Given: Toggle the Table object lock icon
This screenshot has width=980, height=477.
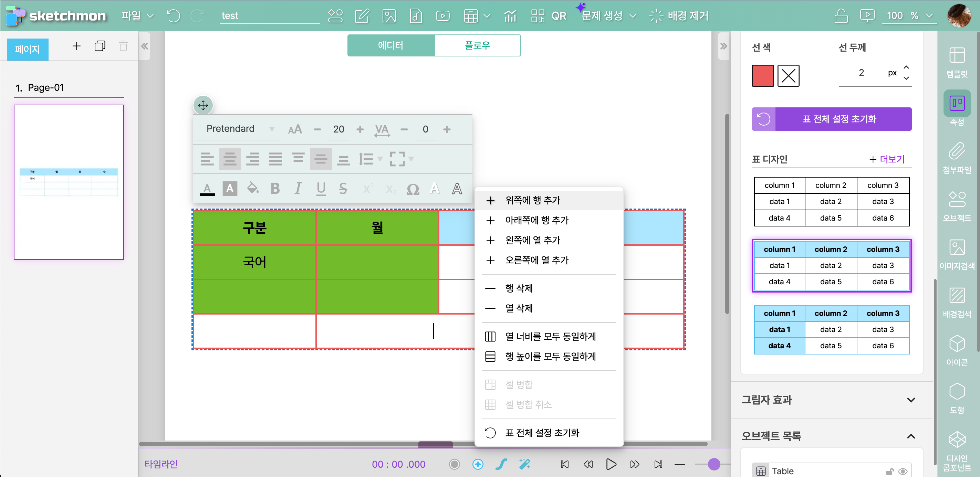Looking at the screenshot, I should pos(889,471).
